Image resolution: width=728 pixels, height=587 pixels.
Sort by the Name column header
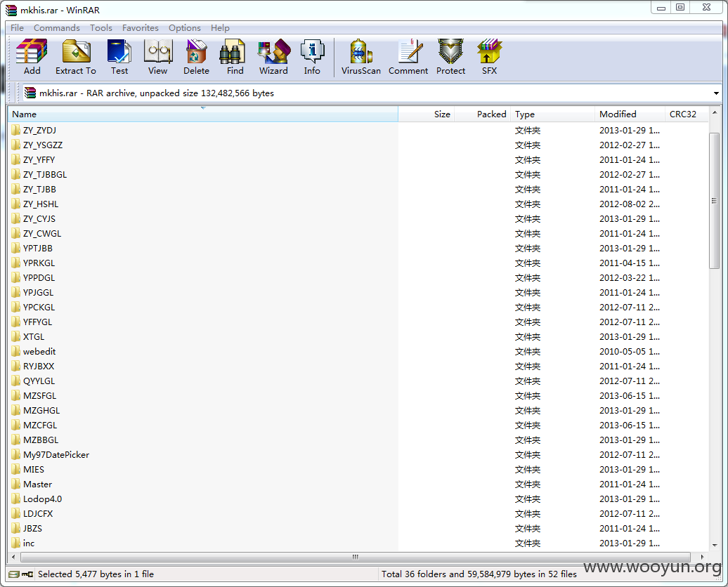[x=203, y=114]
